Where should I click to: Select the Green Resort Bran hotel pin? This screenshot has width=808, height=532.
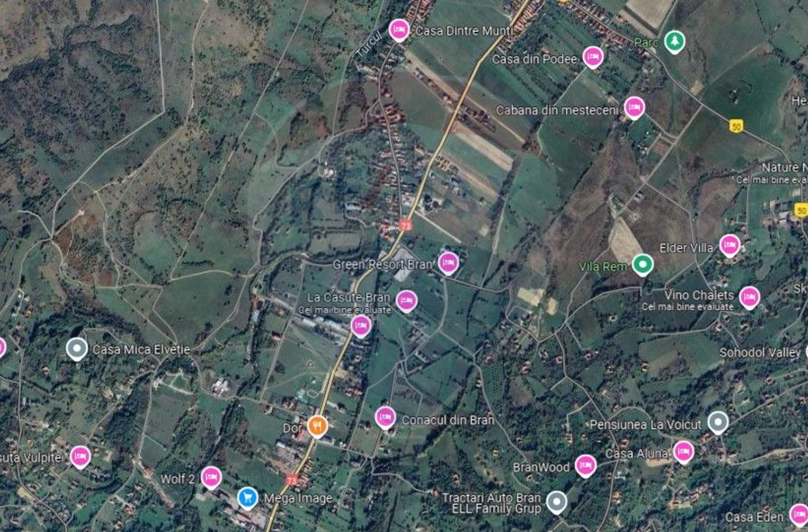[448, 263]
